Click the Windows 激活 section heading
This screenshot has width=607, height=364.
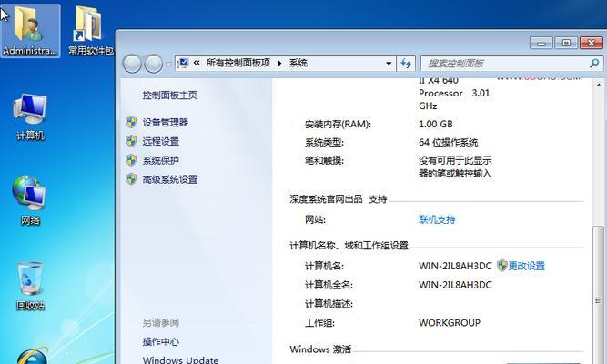pos(320,349)
